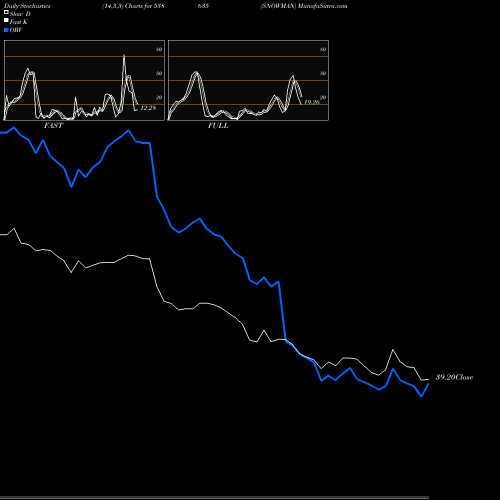Click the 'Slow D' legend label
This screenshot has width=500, height=500.
[x=20, y=14]
